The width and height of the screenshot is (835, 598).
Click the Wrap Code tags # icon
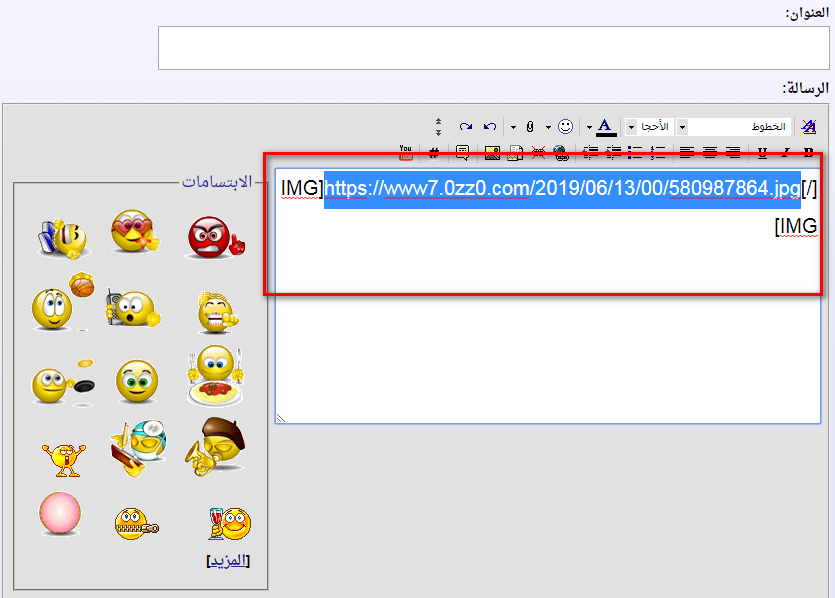(434, 153)
